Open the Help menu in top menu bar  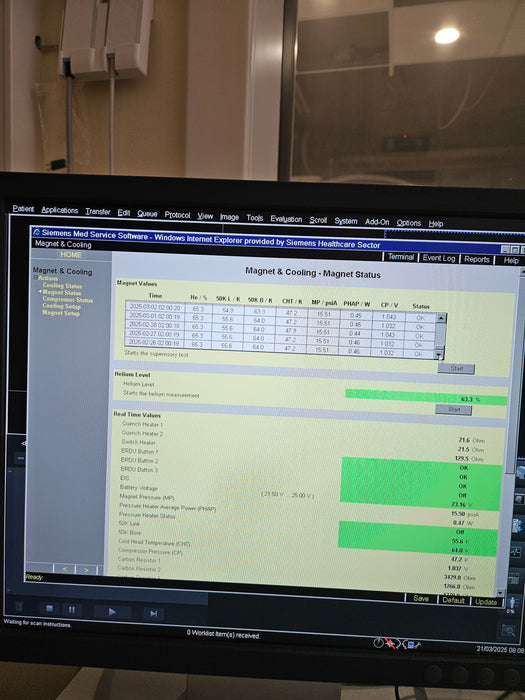(x=436, y=224)
